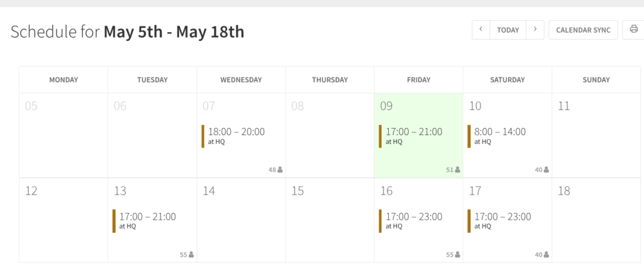
Task: Open the 17:00 – 23:00 shift on Saturday 17
Action: (499, 221)
